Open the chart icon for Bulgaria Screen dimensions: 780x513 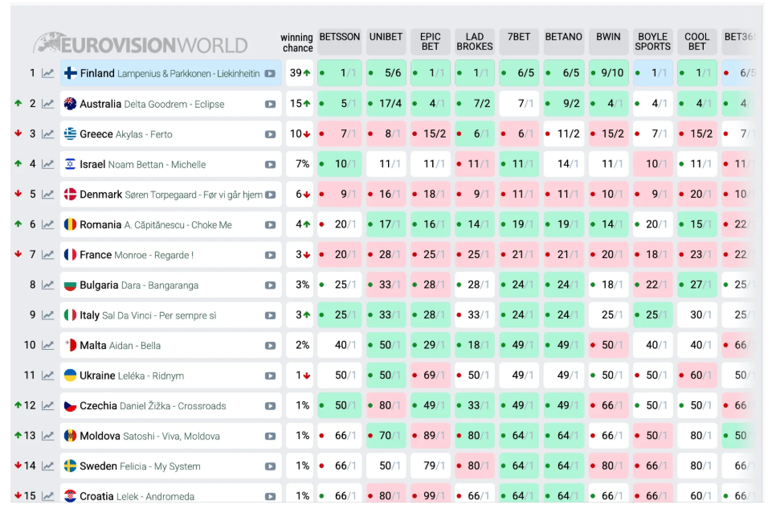pos(48,285)
